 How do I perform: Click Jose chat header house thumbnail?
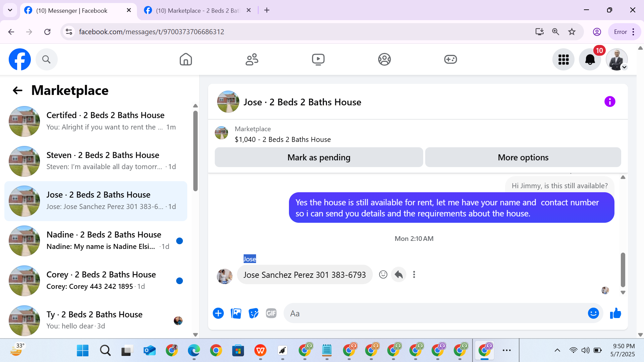228,102
